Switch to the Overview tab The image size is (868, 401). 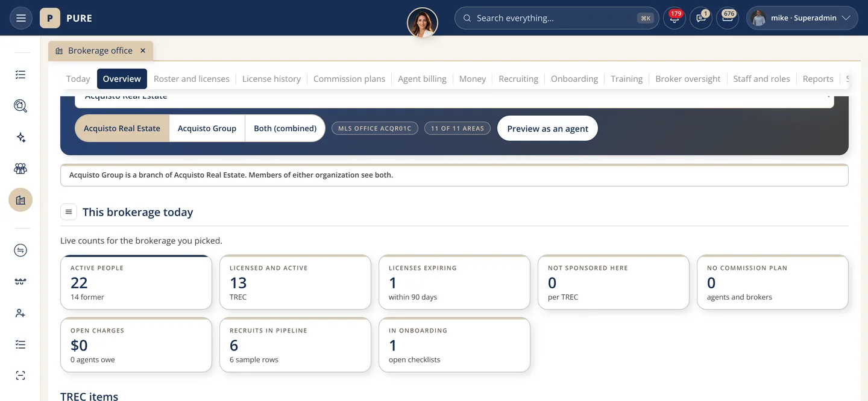click(122, 79)
